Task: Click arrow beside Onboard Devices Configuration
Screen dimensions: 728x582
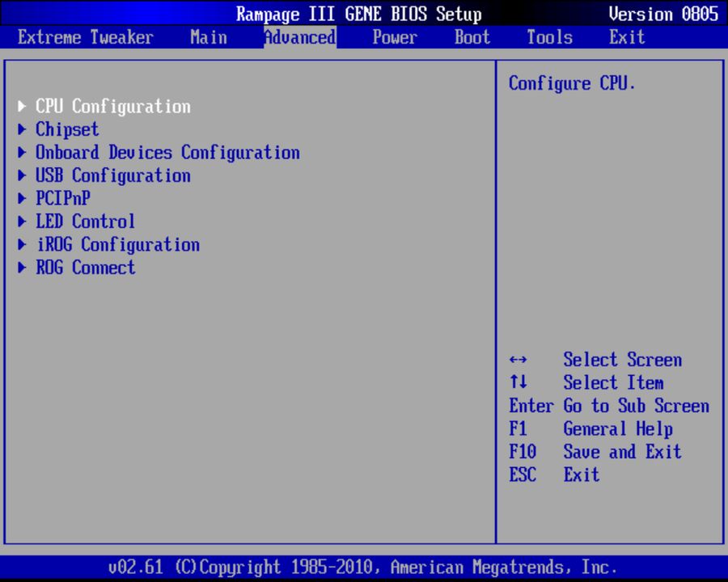Action: [22, 153]
